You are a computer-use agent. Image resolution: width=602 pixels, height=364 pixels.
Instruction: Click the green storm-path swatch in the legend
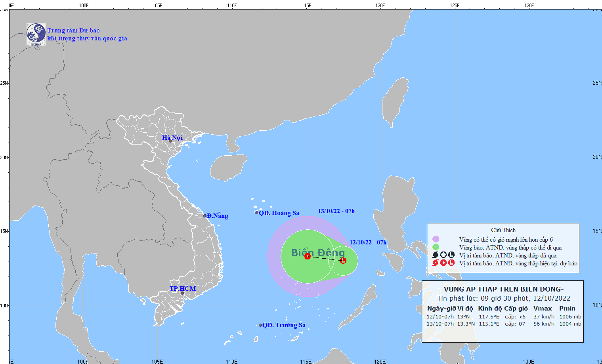click(436, 247)
